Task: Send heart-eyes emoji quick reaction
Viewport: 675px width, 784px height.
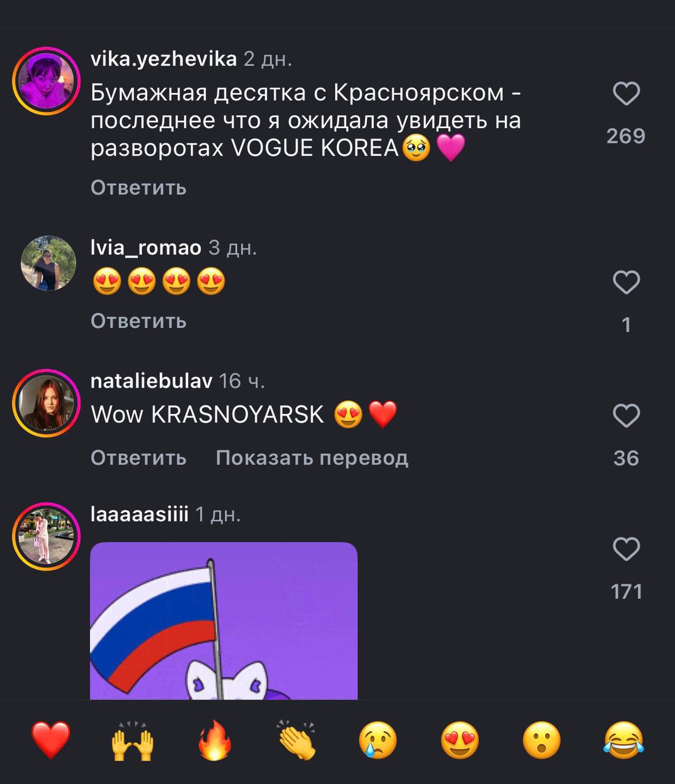Action: coord(460,741)
